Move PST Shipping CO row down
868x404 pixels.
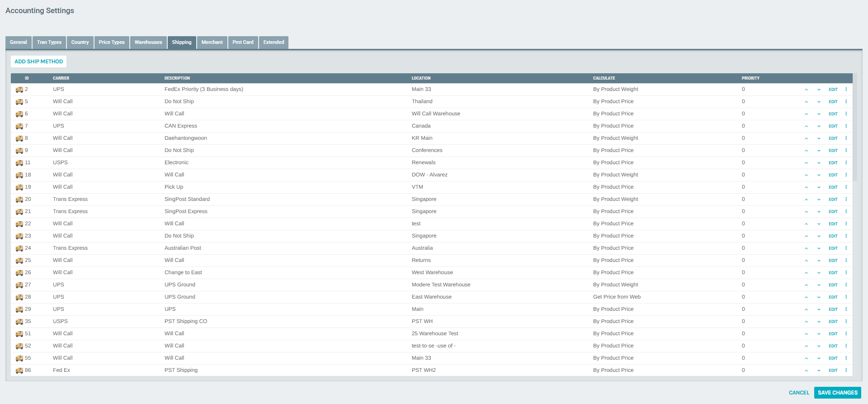(819, 322)
